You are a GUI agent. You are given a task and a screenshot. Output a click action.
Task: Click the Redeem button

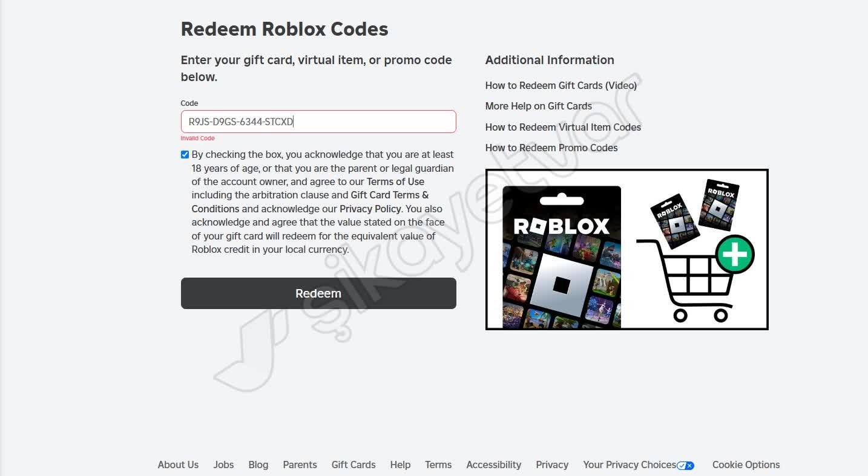[318, 293]
